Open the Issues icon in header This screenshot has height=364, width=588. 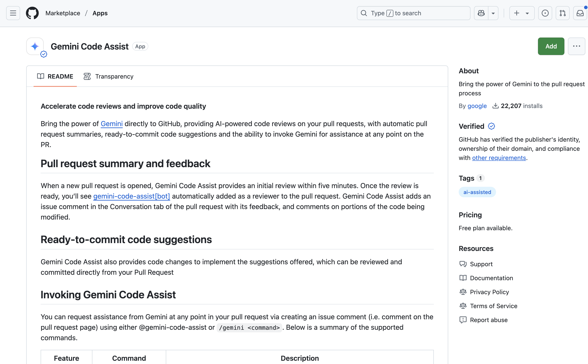click(545, 13)
